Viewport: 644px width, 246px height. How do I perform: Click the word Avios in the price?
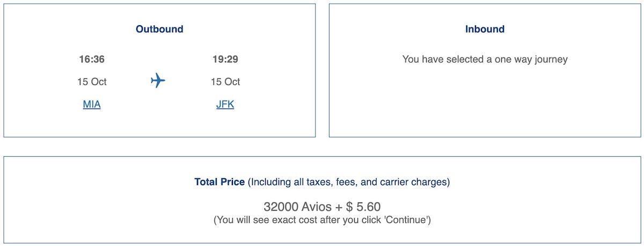tap(318, 207)
